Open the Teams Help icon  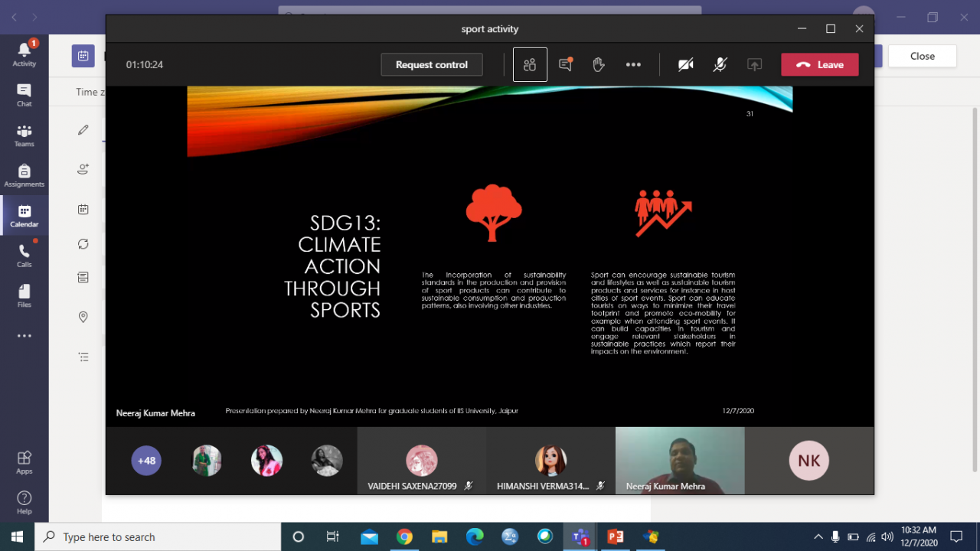pyautogui.click(x=24, y=502)
